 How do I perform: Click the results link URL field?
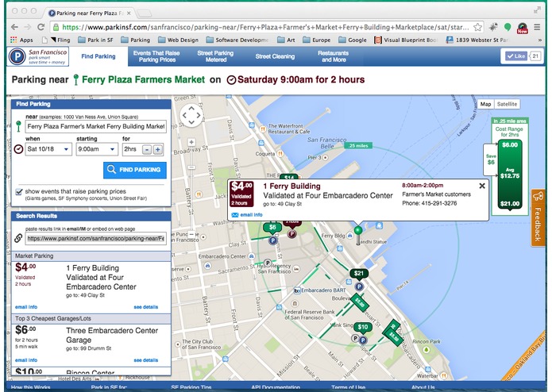pyautogui.click(x=96, y=238)
